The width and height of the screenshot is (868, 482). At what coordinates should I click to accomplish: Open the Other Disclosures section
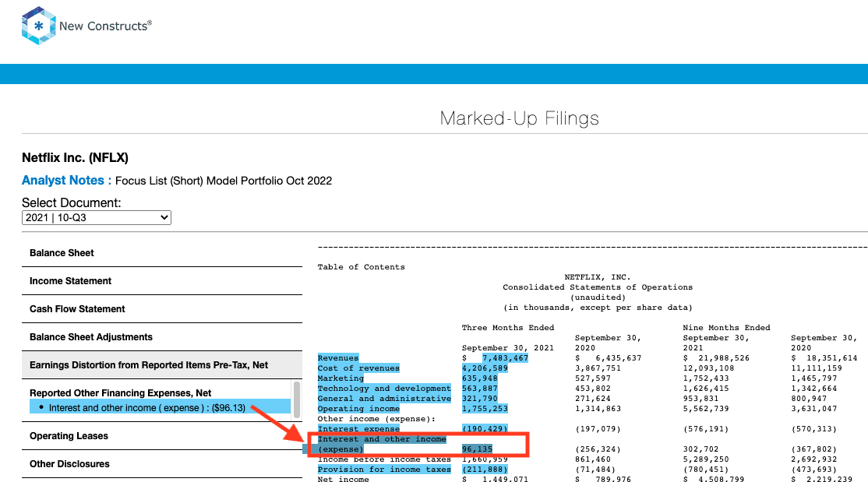(x=161, y=464)
